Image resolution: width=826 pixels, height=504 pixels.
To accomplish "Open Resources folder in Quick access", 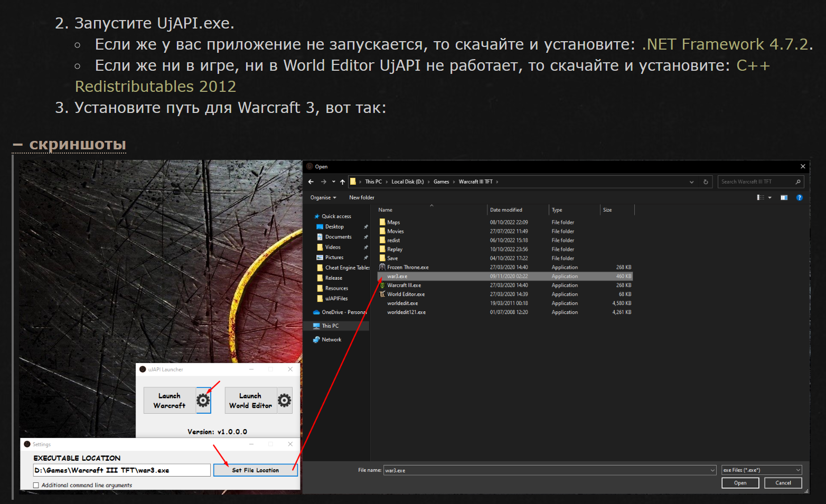I will click(x=336, y=288).
